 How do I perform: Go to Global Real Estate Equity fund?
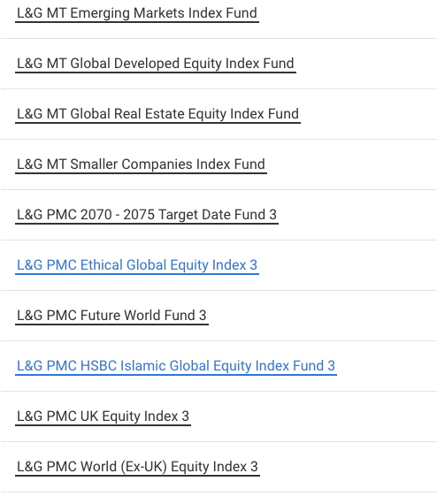coord(157,114)
